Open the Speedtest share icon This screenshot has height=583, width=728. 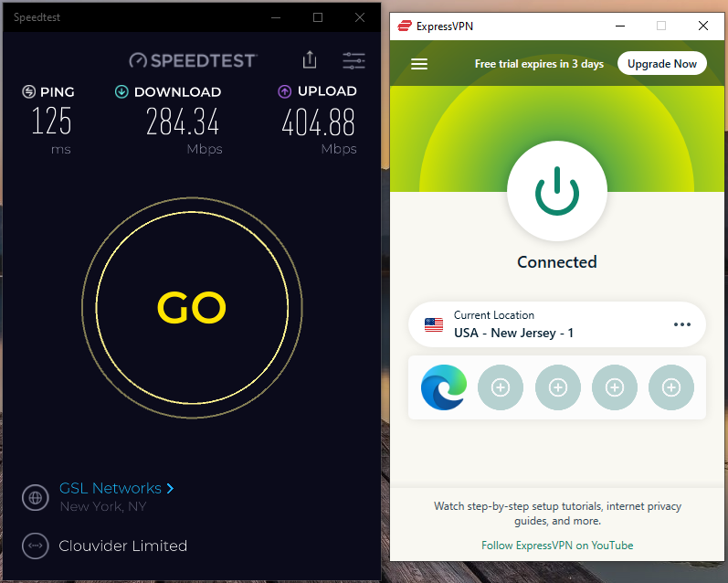(x=310, y=60)
